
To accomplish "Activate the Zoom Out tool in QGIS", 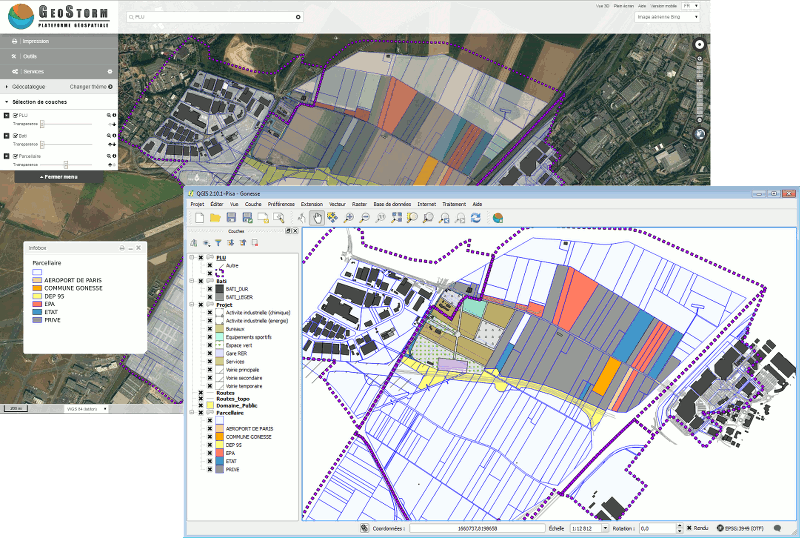I will 364,218.
